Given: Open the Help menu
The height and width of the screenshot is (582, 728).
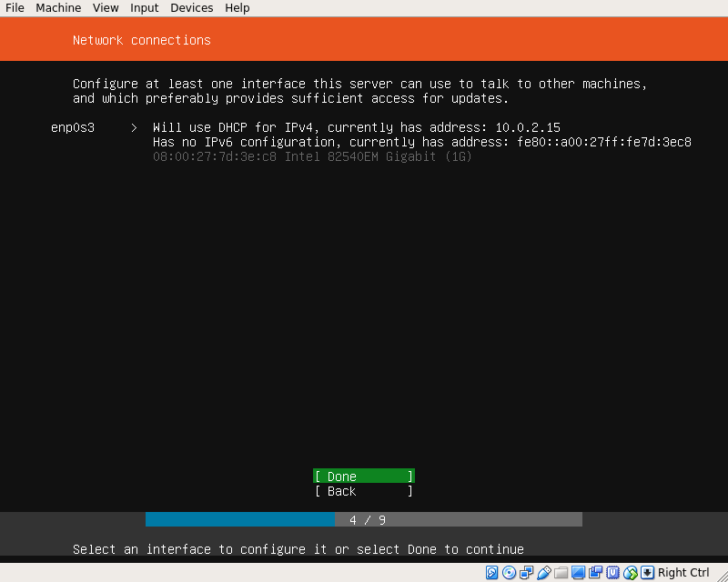Looking at the screenshot, I should click(x=237, y=8).
